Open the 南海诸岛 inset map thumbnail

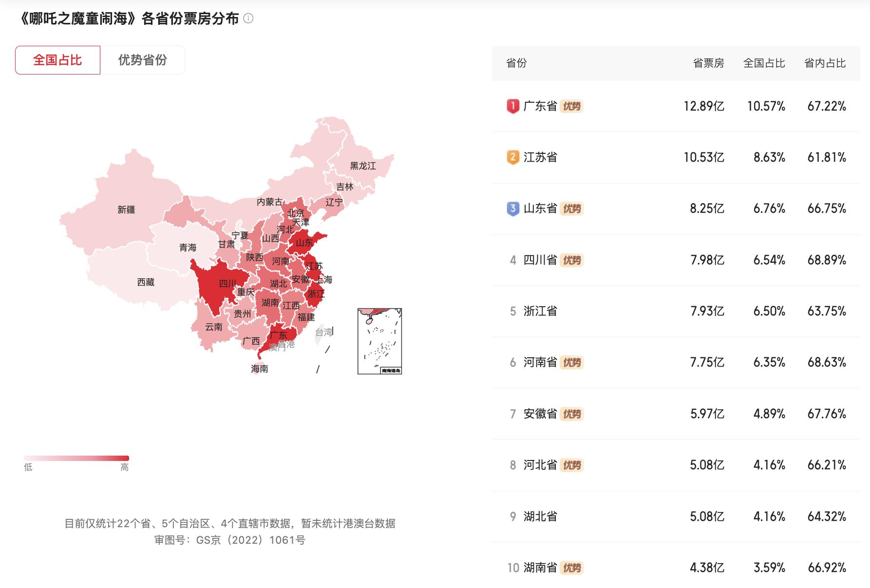(379, 341)
